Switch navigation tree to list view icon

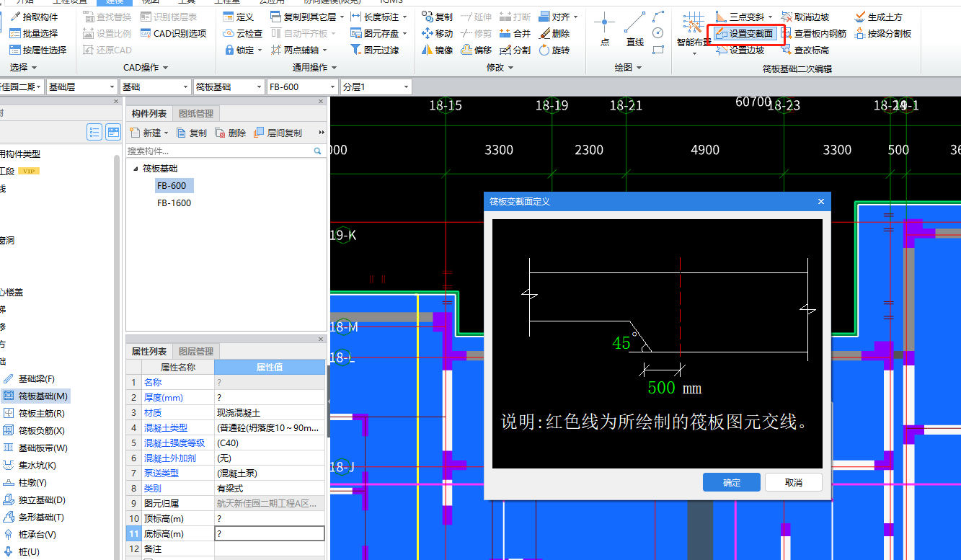94,132
